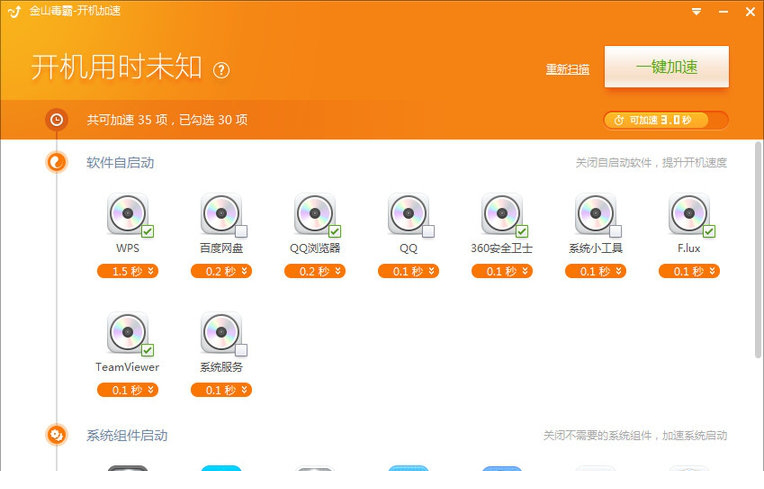
Task: Click the F.lux disc icon
Action: pyautogui.click(x=689, y=213)
